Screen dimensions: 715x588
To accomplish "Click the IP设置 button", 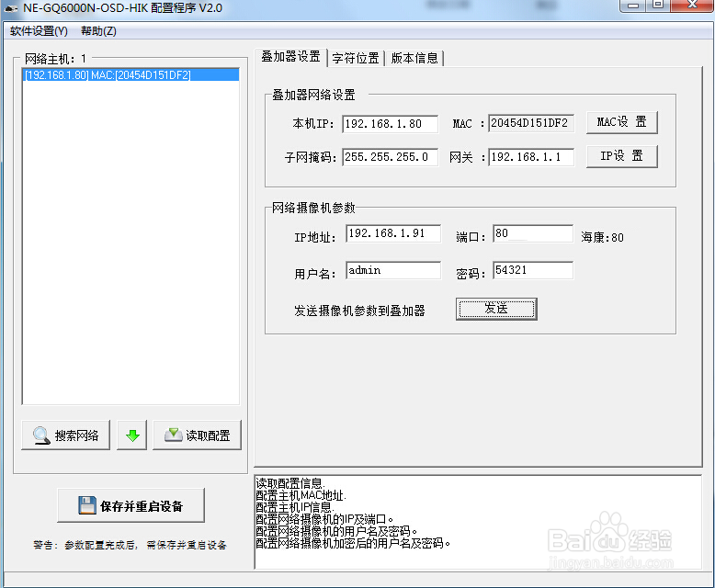I will [x=621, y=156].
